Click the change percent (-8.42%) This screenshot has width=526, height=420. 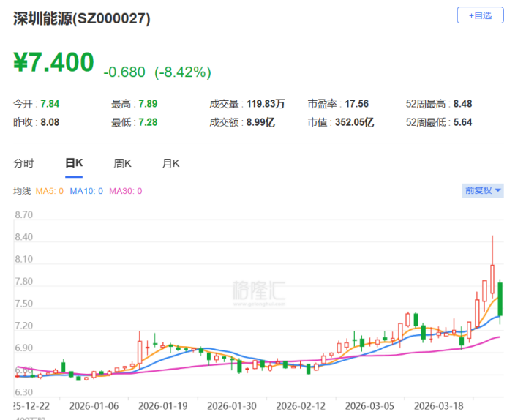(182, 72)
